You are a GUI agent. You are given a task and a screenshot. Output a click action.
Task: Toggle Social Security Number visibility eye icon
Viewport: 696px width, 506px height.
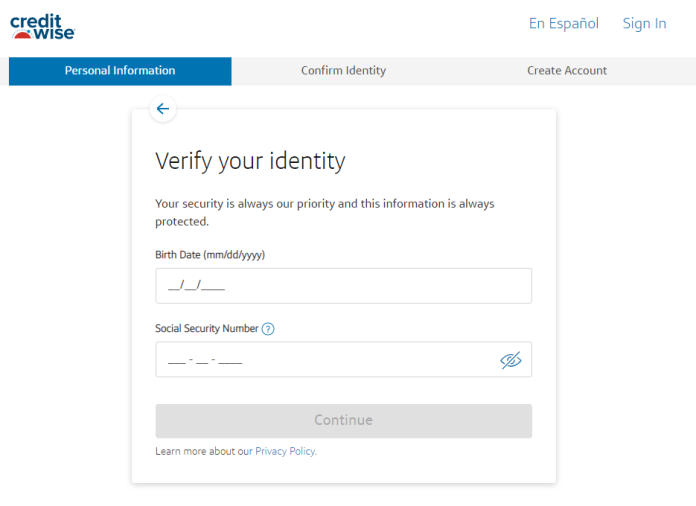(511, 360)
